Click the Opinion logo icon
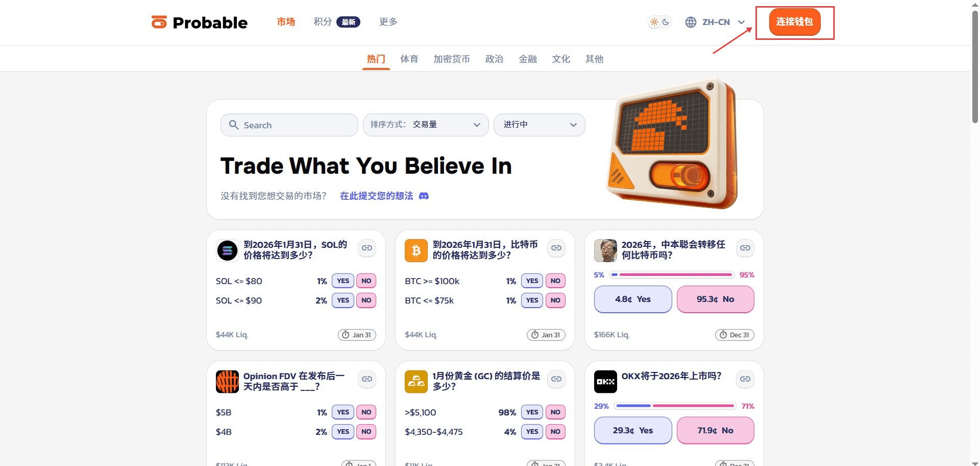 [227, 382]
